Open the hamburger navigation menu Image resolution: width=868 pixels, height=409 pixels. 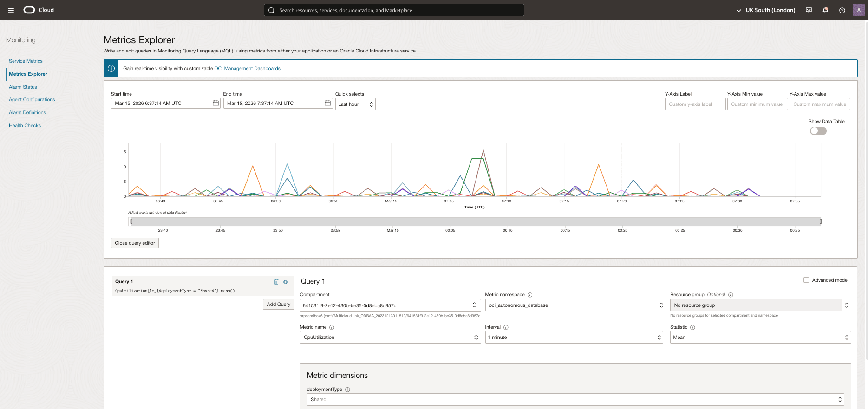pyautogui.click(x=11, y=10)
